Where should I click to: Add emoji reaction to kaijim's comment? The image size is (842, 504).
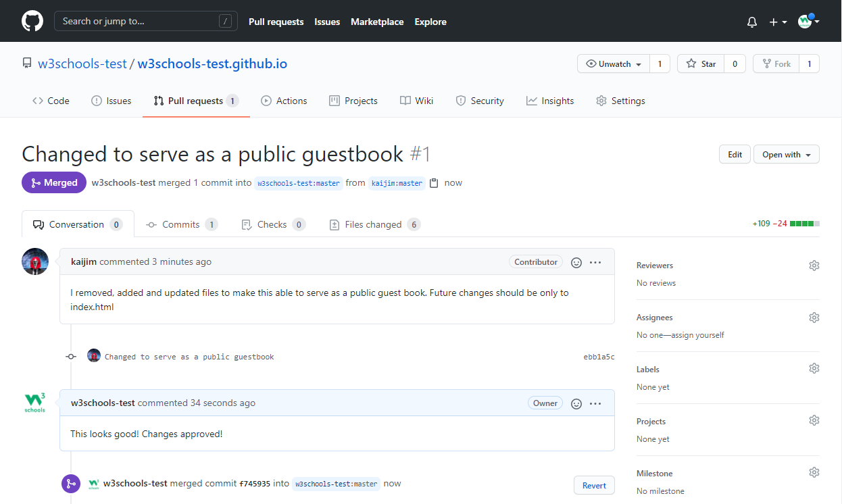tap(576, 262)
